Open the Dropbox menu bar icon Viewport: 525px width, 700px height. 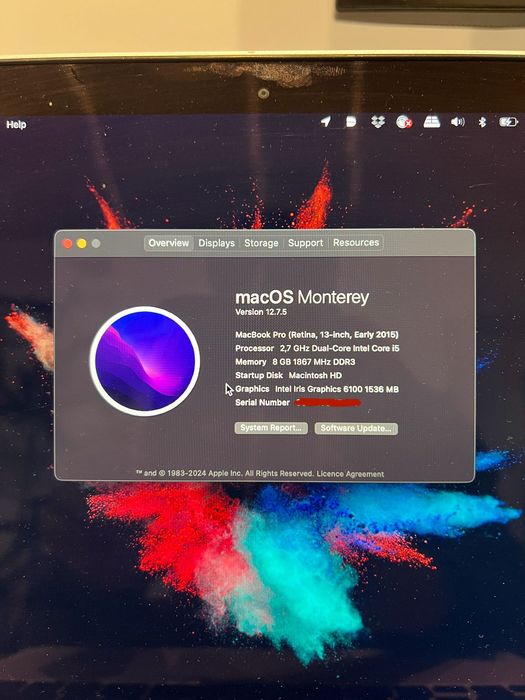coord(378,121)
